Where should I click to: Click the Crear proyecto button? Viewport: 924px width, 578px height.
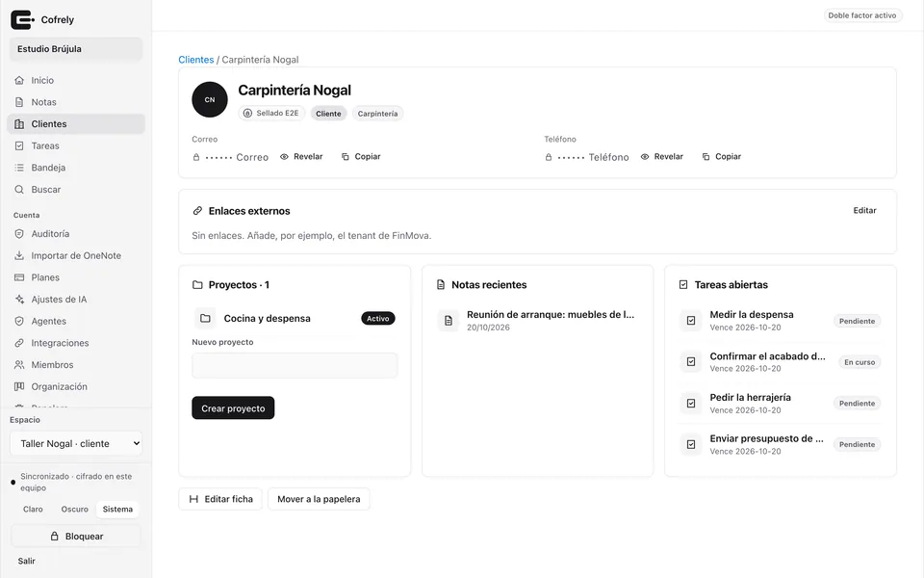point(233,408)
